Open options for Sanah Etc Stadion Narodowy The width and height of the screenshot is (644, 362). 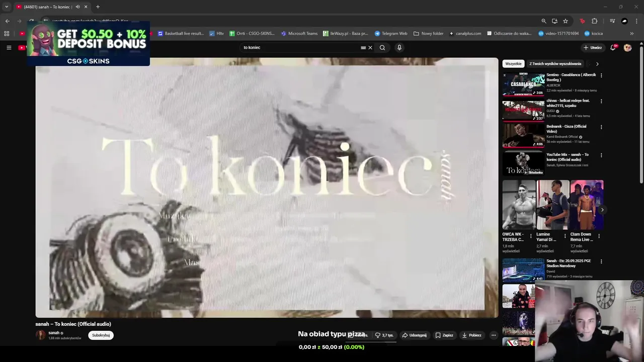pos(601,262)
